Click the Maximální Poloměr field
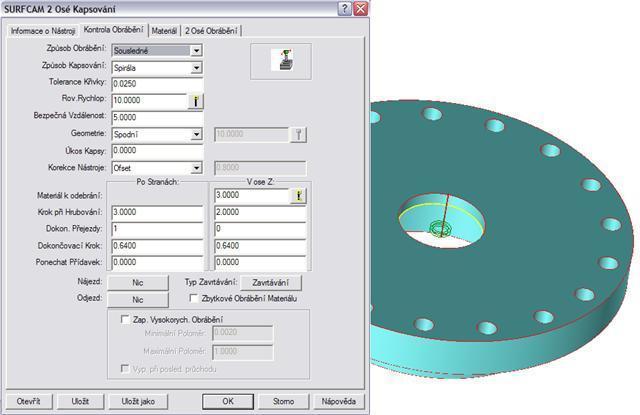This screenshot has width=640, height=415. (x=242, y=352)
